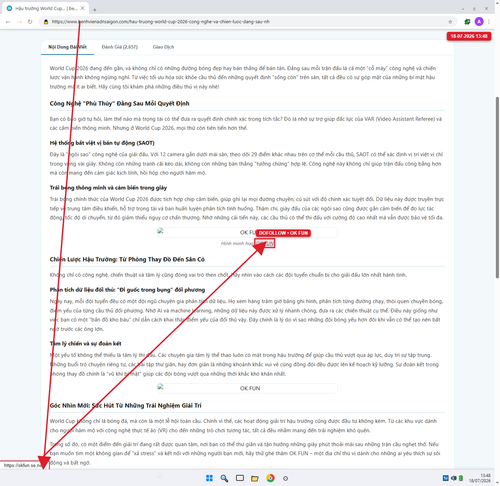Open the settings gear taskbar icon
This screenshot has height=486, width=500.
[285, 478]
